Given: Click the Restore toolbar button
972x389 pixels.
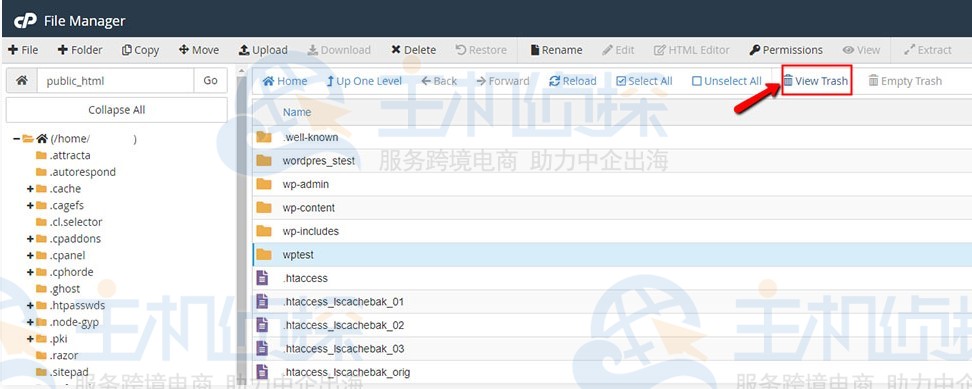Looking at the screenshot, I should 481,50.
